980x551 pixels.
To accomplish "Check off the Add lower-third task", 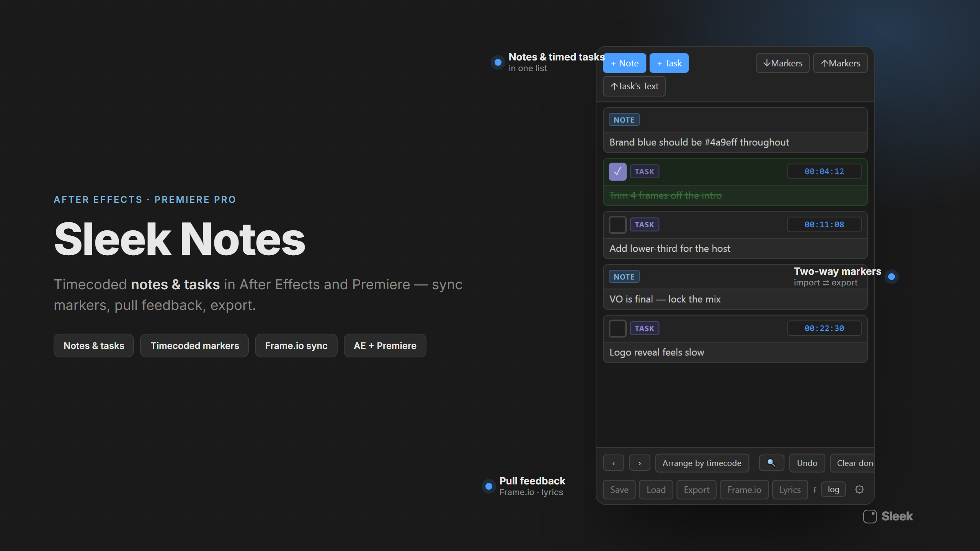I will [617, 225].
